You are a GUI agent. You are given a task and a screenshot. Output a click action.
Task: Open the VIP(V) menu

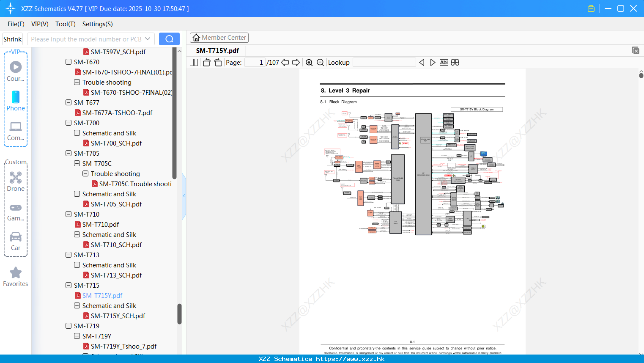pyautogui.click(x=40, y=24)
